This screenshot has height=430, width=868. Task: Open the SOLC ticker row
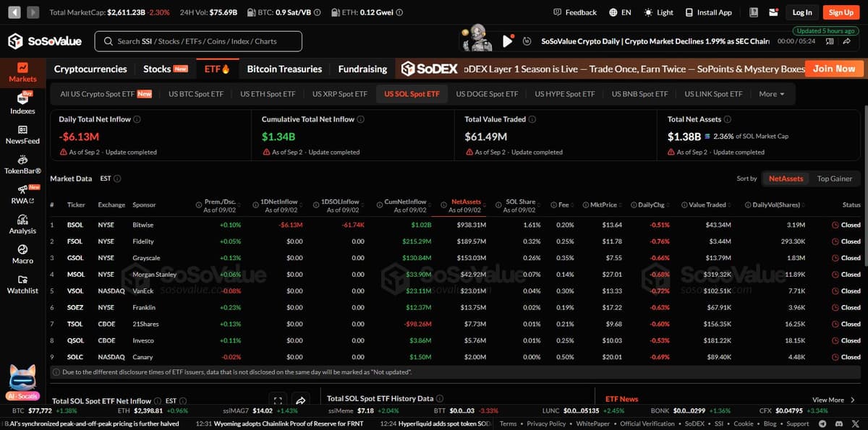[456, 357]
